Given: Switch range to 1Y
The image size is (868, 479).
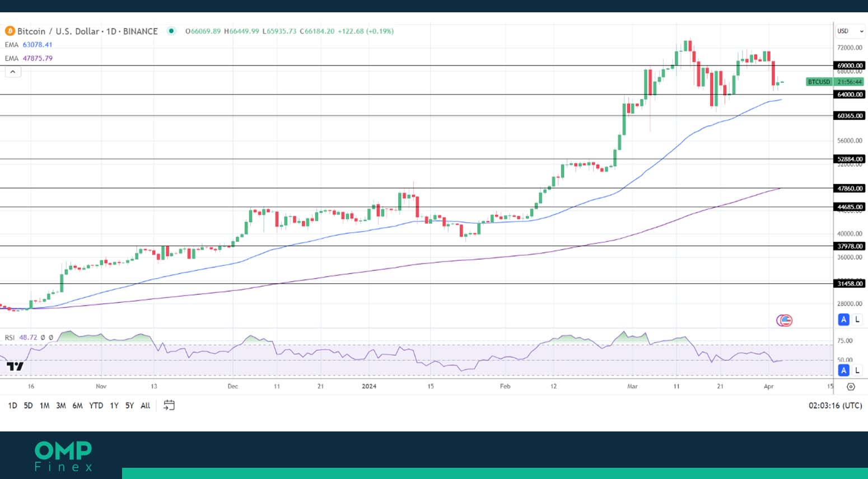Looking at the screenshot, I should pos(114,406).
